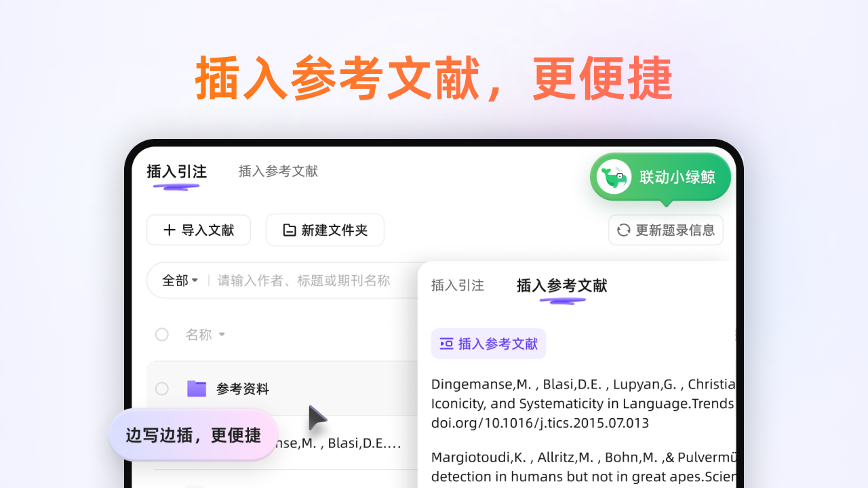
Task: Click the refresh icon beside 更新题录信息
Action: [x=623, y=230]
